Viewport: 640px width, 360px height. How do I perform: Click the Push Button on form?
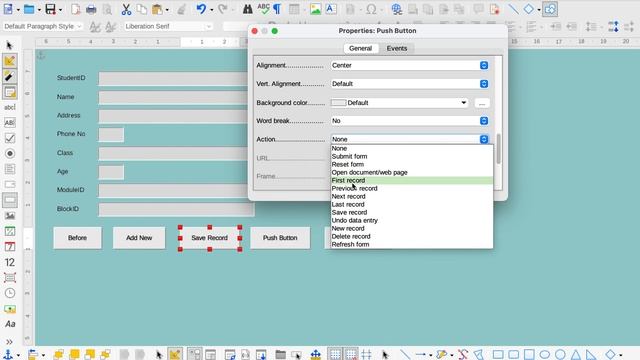tap(280, 238)
